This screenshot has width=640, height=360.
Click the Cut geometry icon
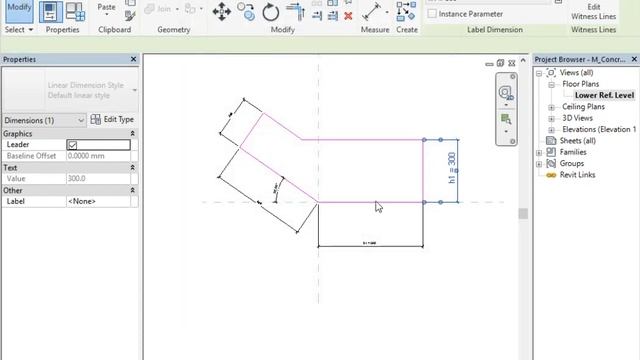pyautogui.click(x=190, y=9)
